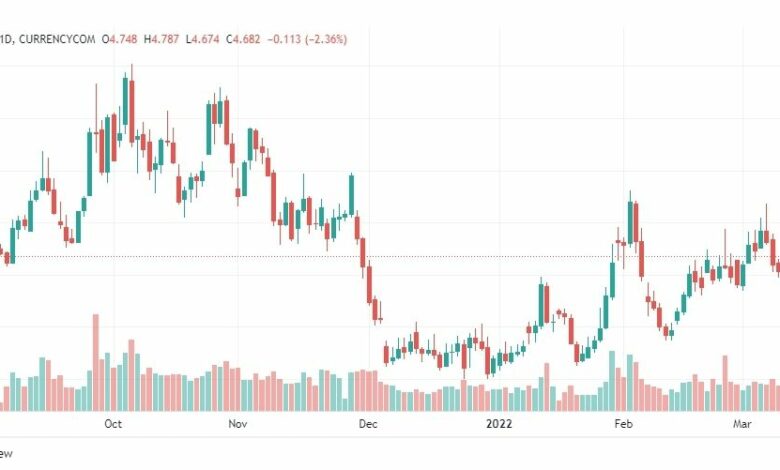Click the open price value 4.748
780x470 pixels.
pos(123,39)
